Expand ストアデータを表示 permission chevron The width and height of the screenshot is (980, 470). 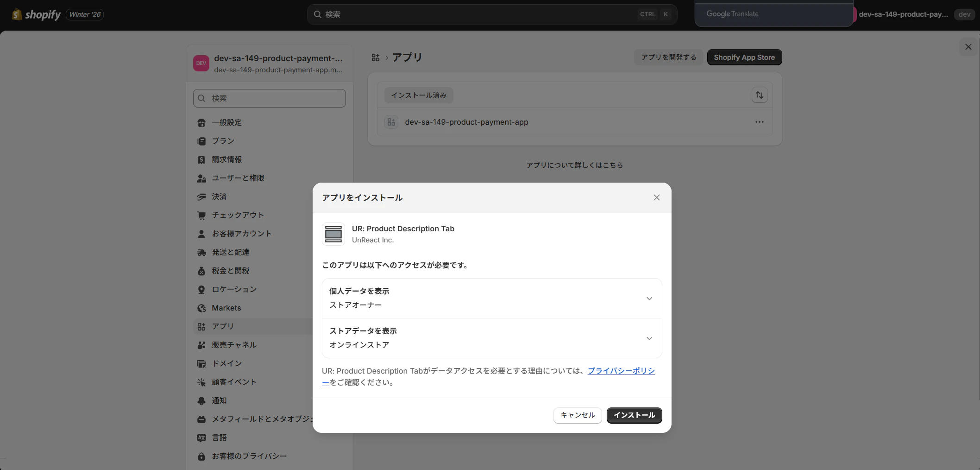649,338
